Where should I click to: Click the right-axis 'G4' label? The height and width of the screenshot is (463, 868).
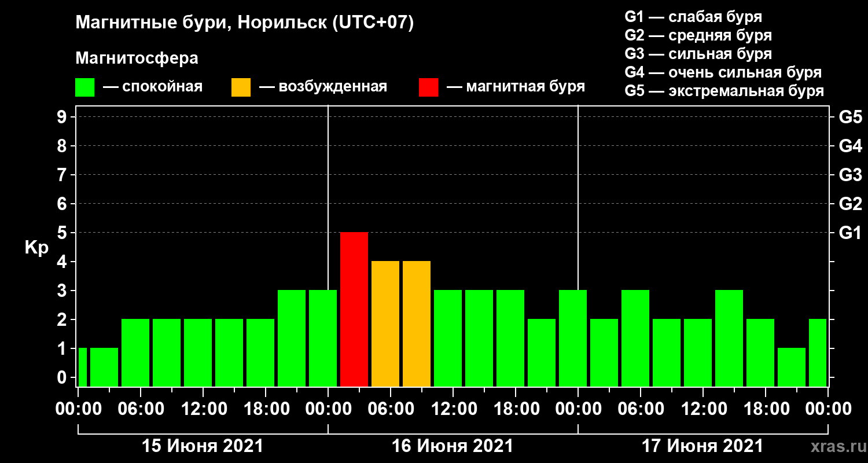[850, 146]
